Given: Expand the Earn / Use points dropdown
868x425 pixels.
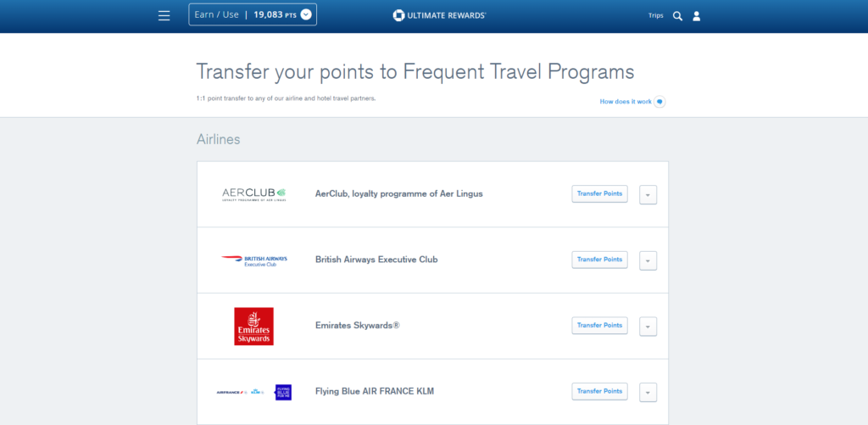Looking at the screenshot, I should (x=306, y=14).
